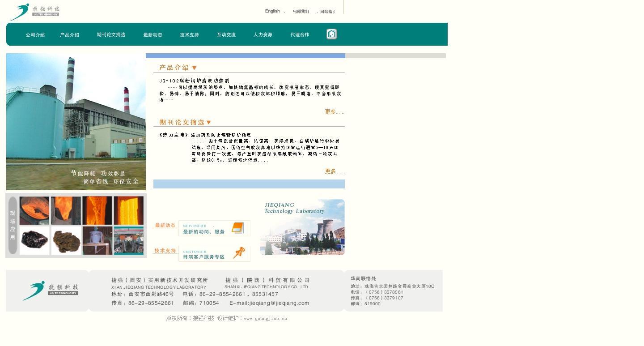The width and height of the screenshot is (644, 346).
Task: Open the www.guangjiao.cn footer link
Action: 265,319
